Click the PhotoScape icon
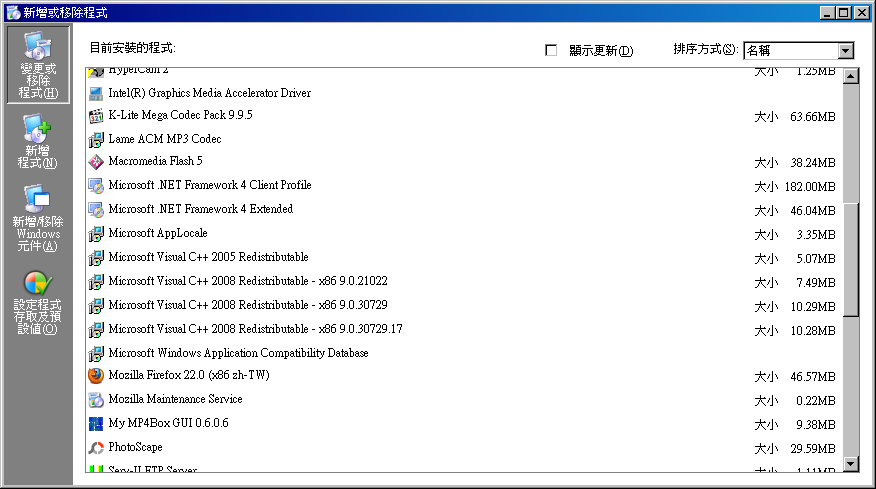 [96, 448]
